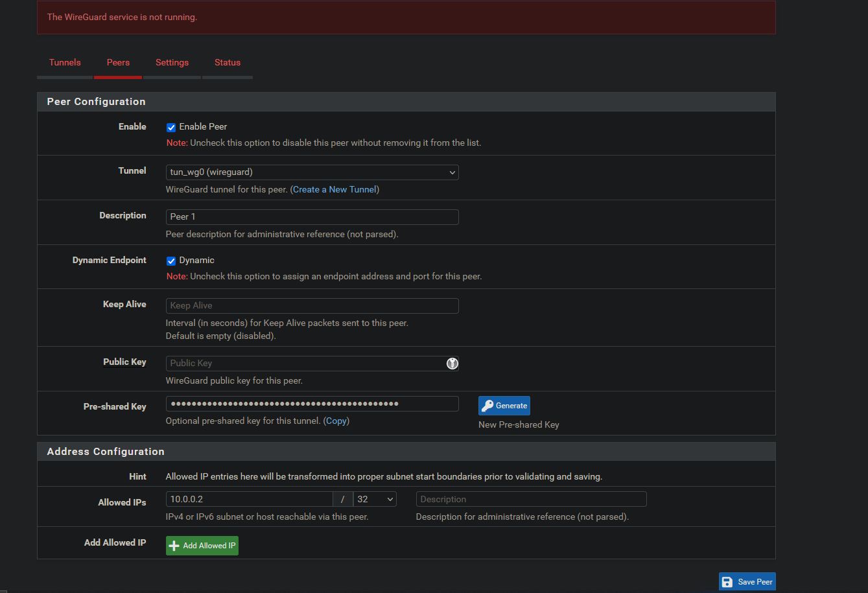Open the subnet mask dropdown showing 32

tap(375, 499)
